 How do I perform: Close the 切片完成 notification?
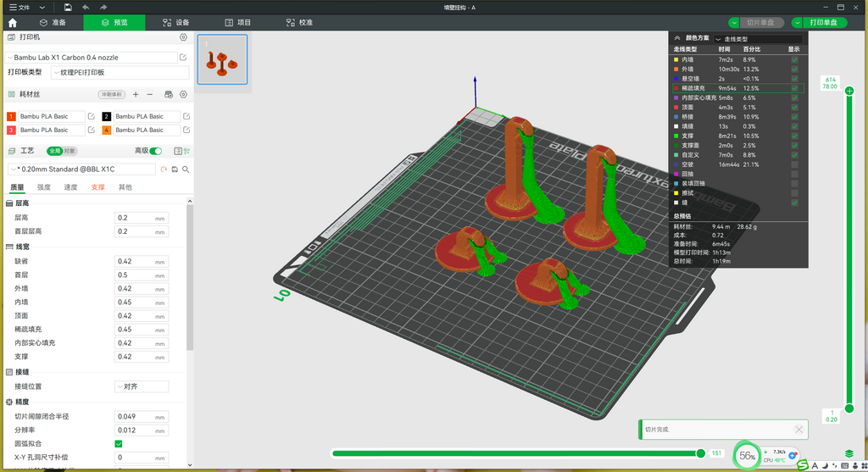pos(798,430)
